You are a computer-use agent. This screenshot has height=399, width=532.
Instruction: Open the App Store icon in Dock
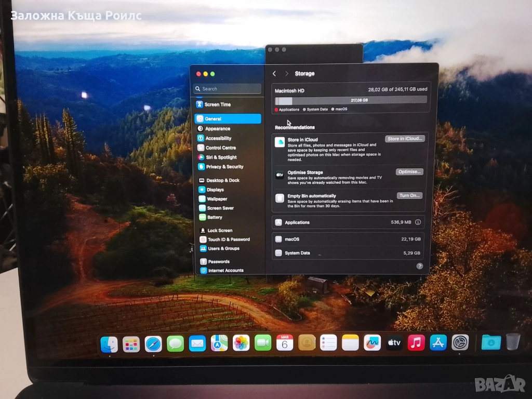coord(438,342)
